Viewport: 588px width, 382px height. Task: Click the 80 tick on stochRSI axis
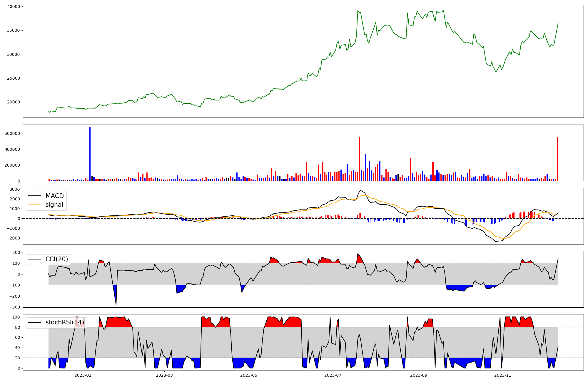[18, 327]
